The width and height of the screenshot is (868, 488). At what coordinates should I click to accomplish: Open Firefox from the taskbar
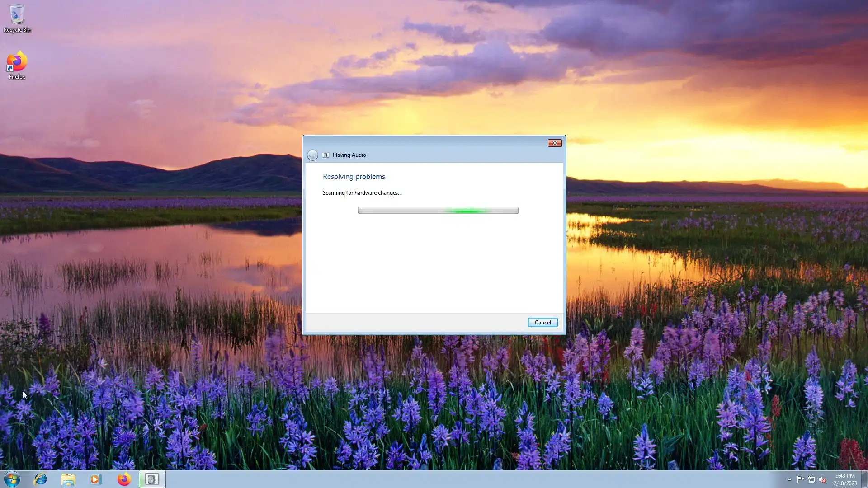[x=124, y=479]
